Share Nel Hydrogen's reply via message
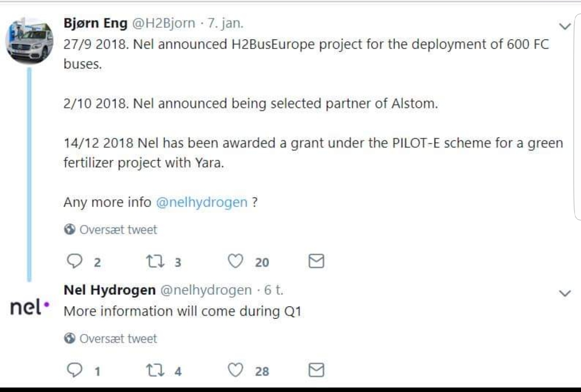This screenshot has height=392, width=581. click(x=316, y=370)
